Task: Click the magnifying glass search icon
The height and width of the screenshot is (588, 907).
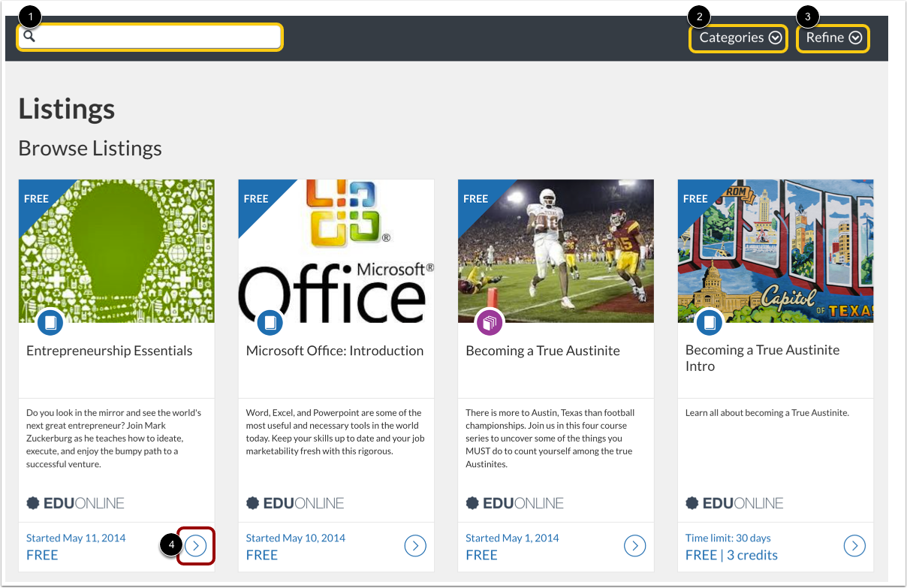Action: [x=29, y=36]
